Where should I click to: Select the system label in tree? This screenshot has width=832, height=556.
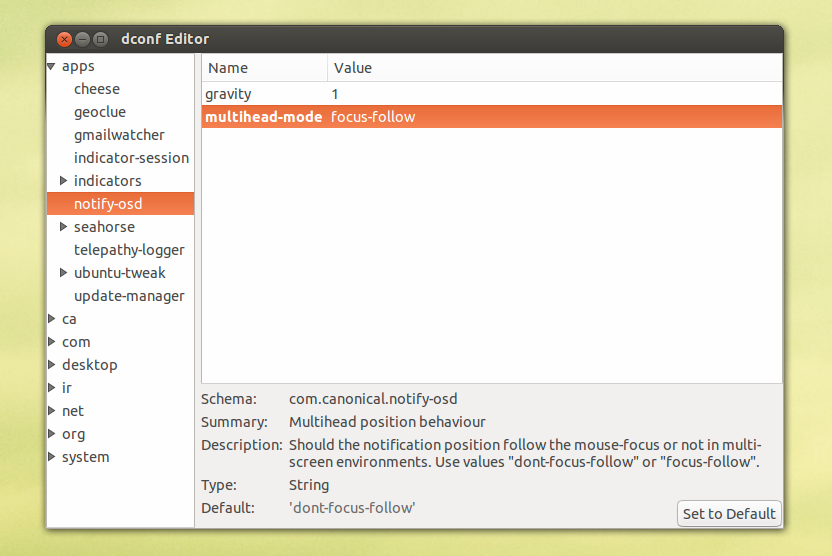click(x=85, y=457)
